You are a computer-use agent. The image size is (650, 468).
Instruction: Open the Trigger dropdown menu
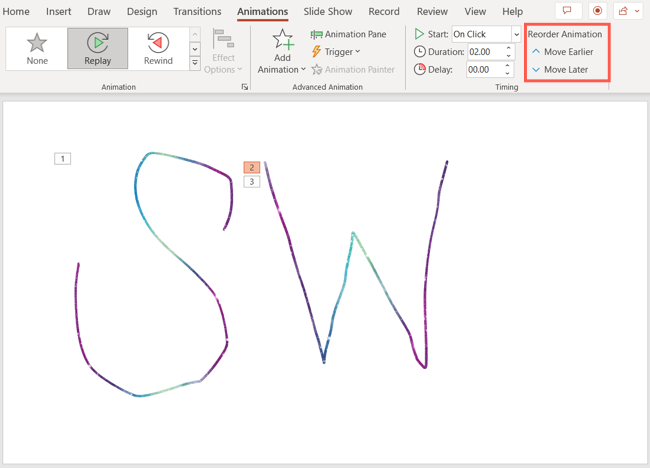click(336, 52)
